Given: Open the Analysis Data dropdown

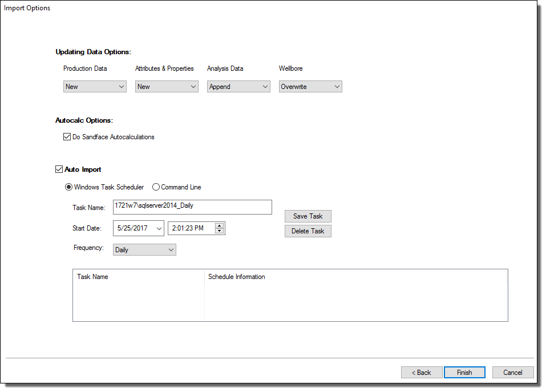Looking at the screenshot, I should pyautogui.click(x=238, y=87).
